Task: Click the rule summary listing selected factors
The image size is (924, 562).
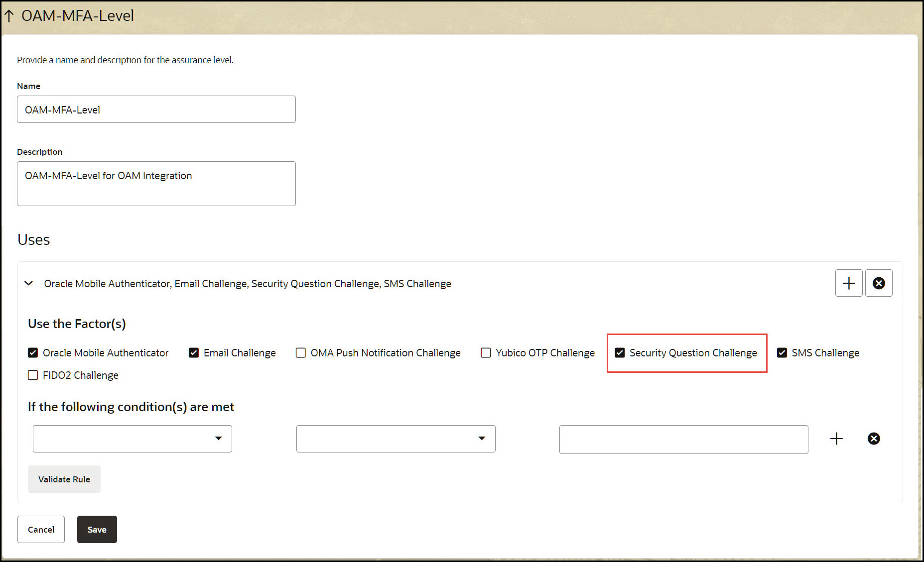Action: click(248, 284)
